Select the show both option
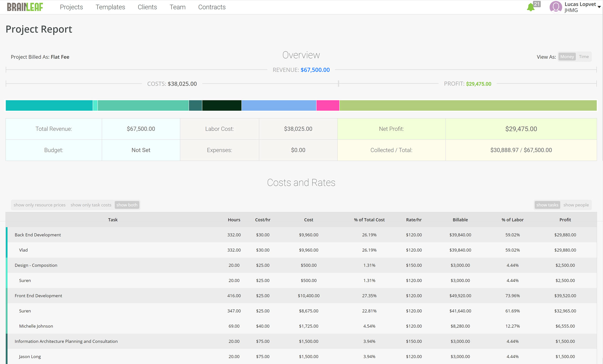 click(127, 205)
